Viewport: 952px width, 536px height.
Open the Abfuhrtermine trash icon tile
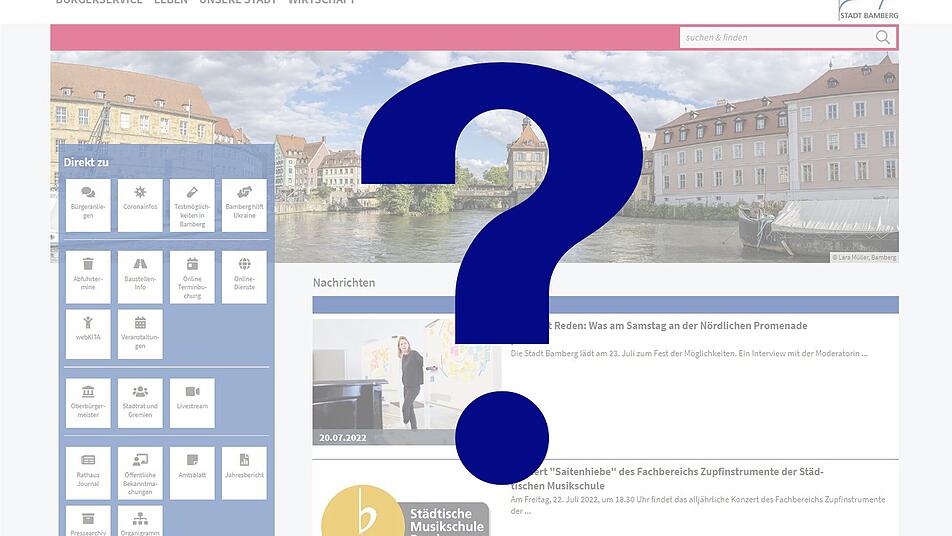[x=88, y=277]
